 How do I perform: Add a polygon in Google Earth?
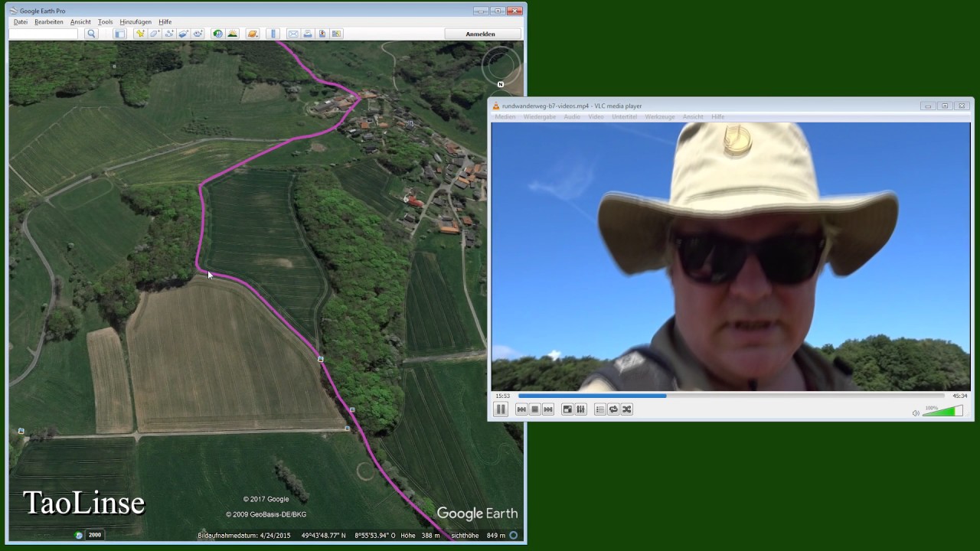coord(154,34)
